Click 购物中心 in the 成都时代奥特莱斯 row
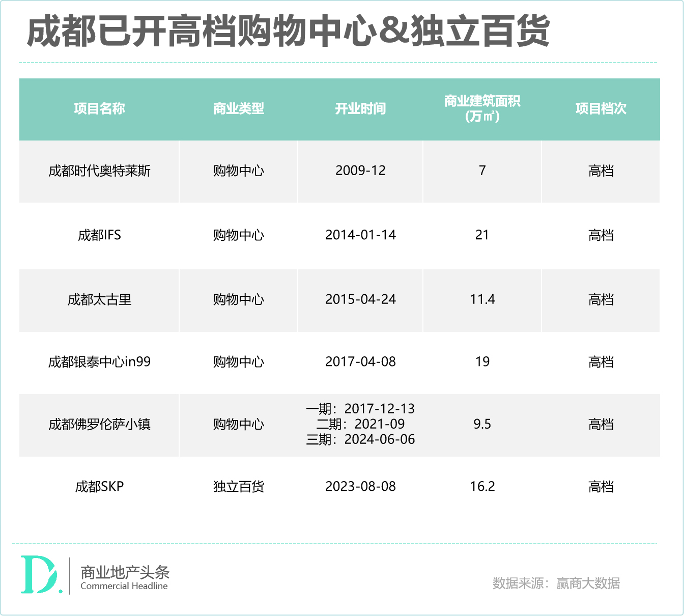Viewport: 684px width, 616px height. [x=239, y=171]
